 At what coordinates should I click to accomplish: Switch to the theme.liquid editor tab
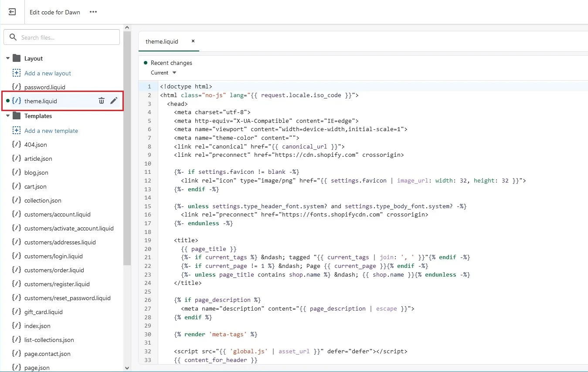pyautogui.click(x=162, y=41)
